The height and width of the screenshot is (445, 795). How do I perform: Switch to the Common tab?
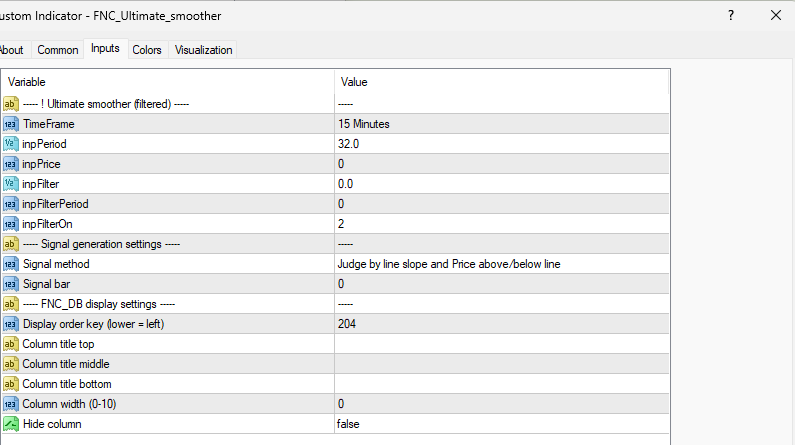[57, 50]
